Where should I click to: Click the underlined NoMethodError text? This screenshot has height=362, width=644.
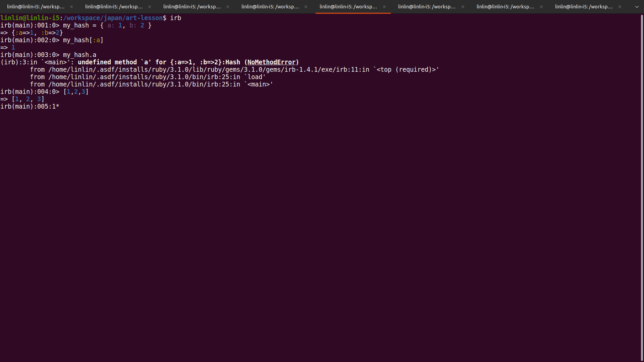click(x=271, y=62)
